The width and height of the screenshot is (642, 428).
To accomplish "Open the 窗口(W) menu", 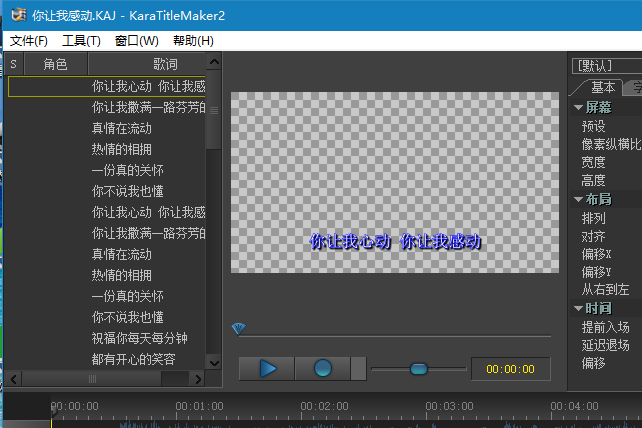I will coord(136,41).
